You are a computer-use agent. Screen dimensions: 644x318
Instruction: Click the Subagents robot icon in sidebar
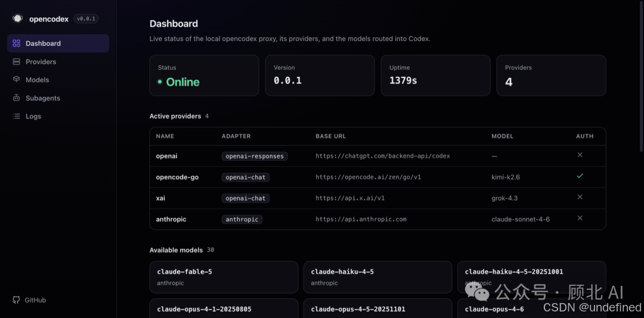coord(17,98)
